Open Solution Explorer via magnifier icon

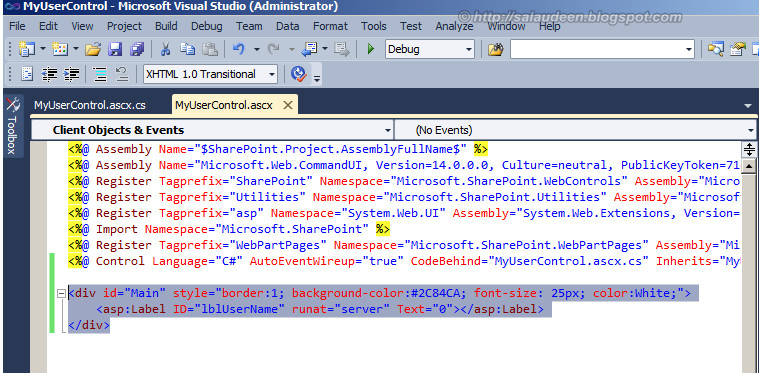[x=715, y=49]
